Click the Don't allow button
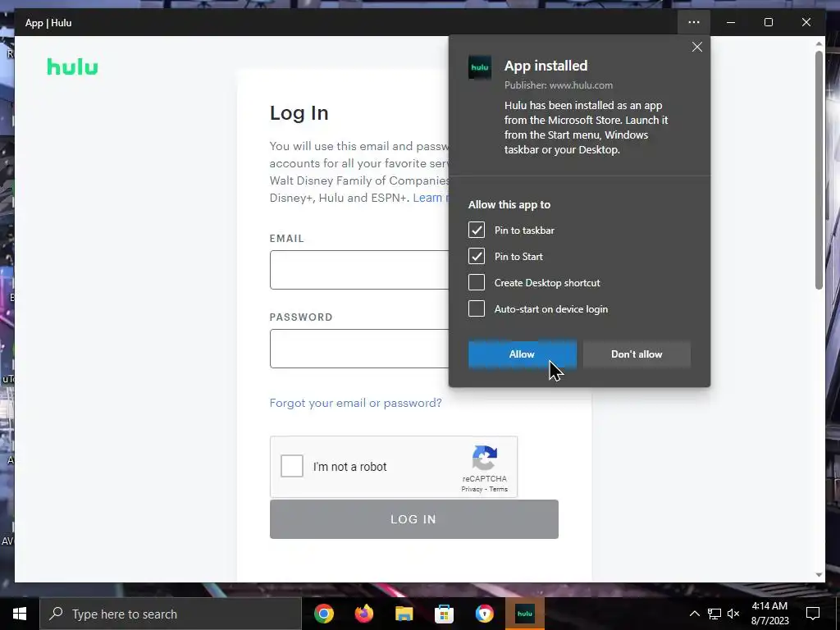This screenshot has height=630, width=840. coord(637,354)
